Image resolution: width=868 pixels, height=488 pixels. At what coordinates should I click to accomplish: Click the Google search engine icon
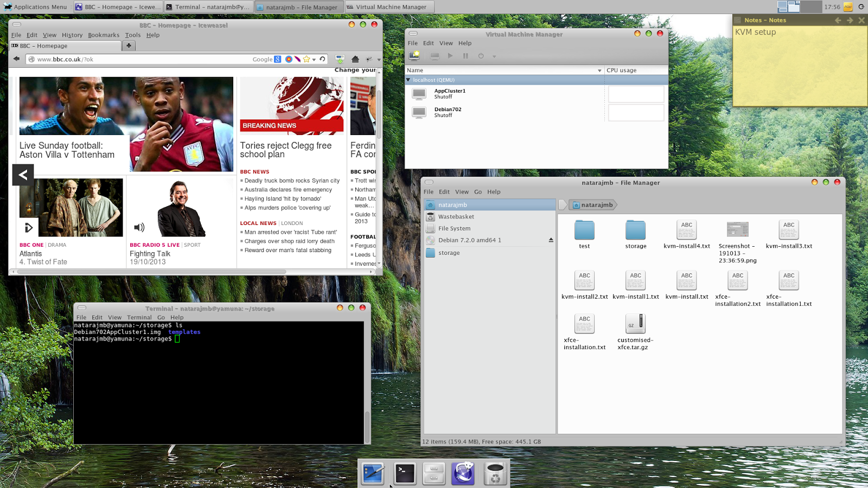coord(278,59)
